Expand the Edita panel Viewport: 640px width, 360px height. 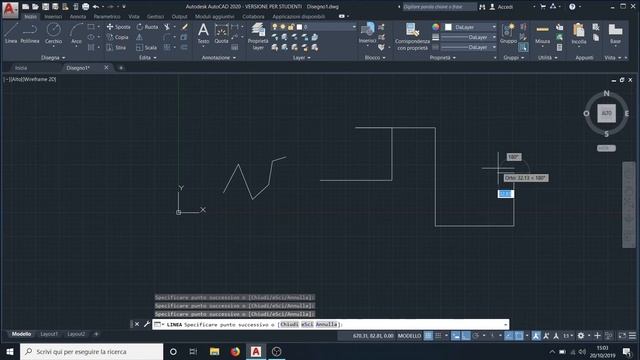pos(148,58)
